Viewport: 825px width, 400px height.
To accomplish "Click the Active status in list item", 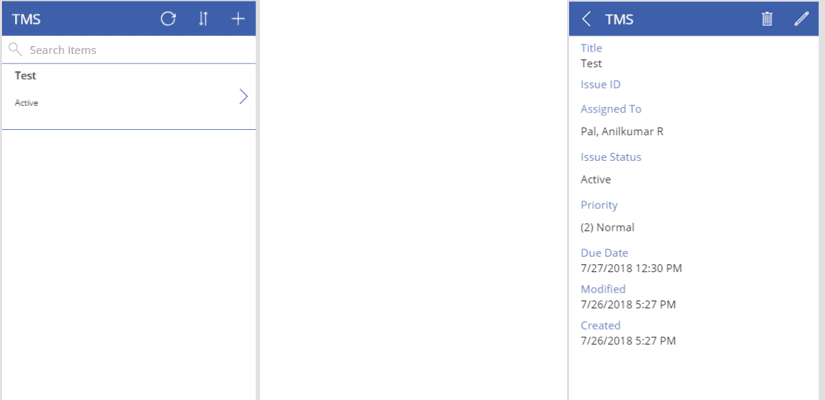I will point(27,103).
